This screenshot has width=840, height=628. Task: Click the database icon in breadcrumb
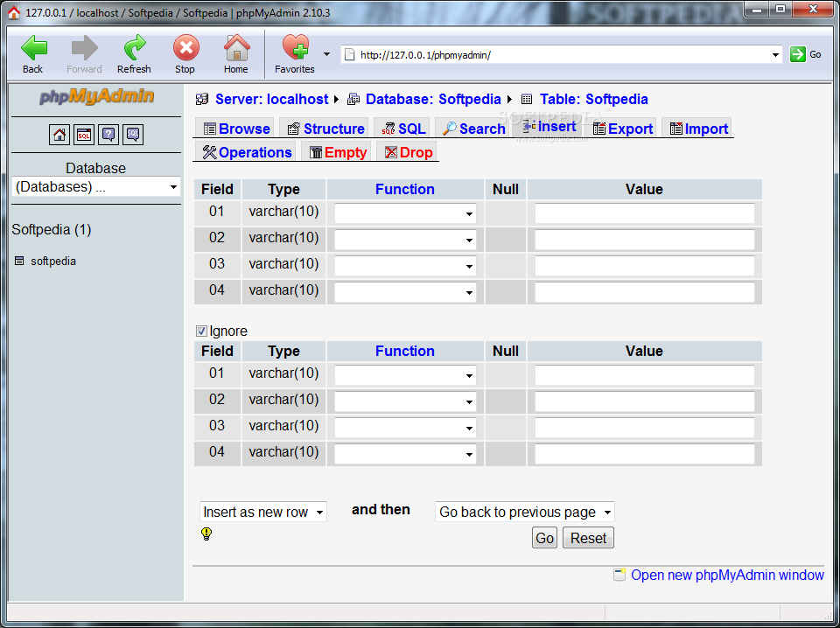(353, 99)
